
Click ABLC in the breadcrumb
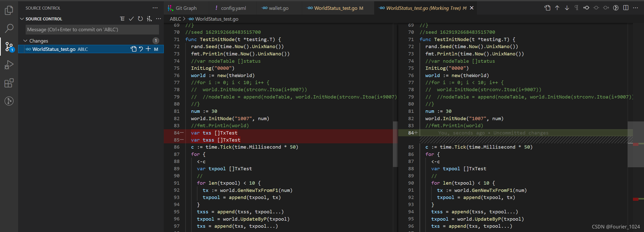[x=175, y=19]
